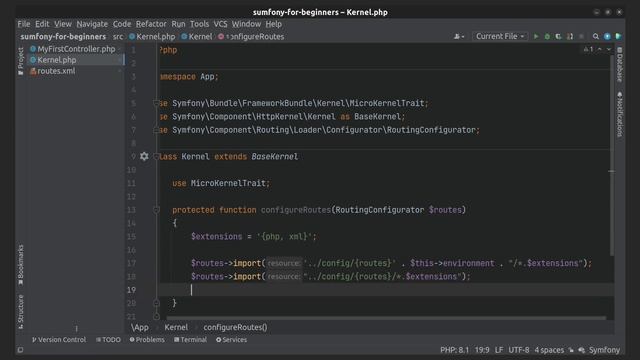The width and height of the screenshot is (640, 360).
Task: Change LF line separator in status bar
Action: [499, 350]
